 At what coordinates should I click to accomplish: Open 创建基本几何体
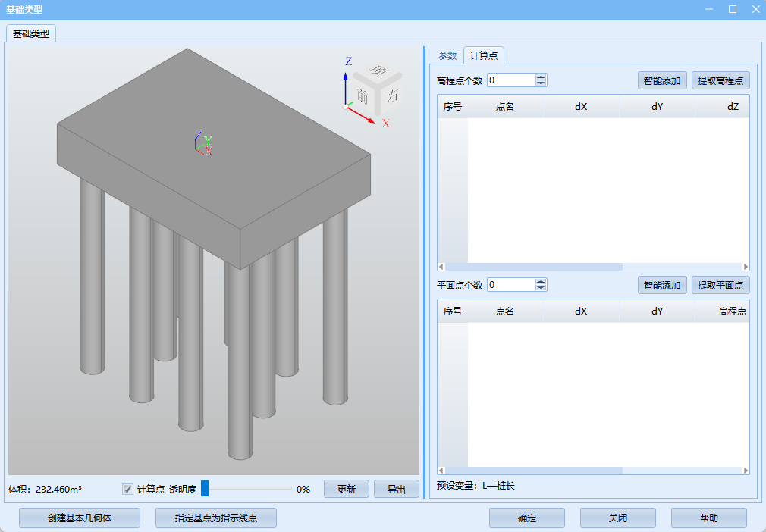click(x=80, y=518)
